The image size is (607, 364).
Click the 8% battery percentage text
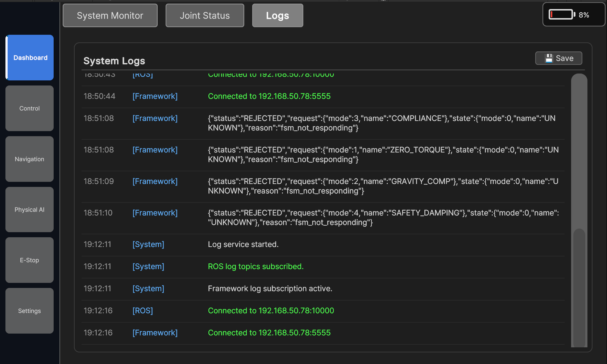point(583,15)
